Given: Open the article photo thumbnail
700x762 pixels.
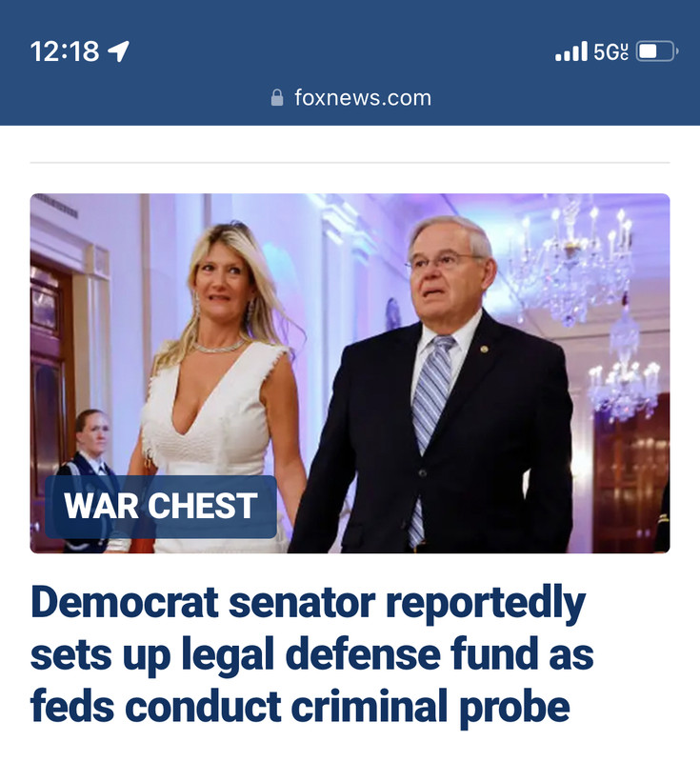Looking at the screenshot, I should point(350,373).
